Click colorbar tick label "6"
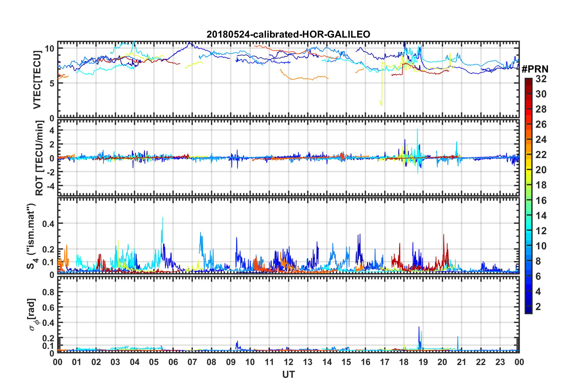The width and height of the screenshot is (577, 392). (x=538, y=276)
